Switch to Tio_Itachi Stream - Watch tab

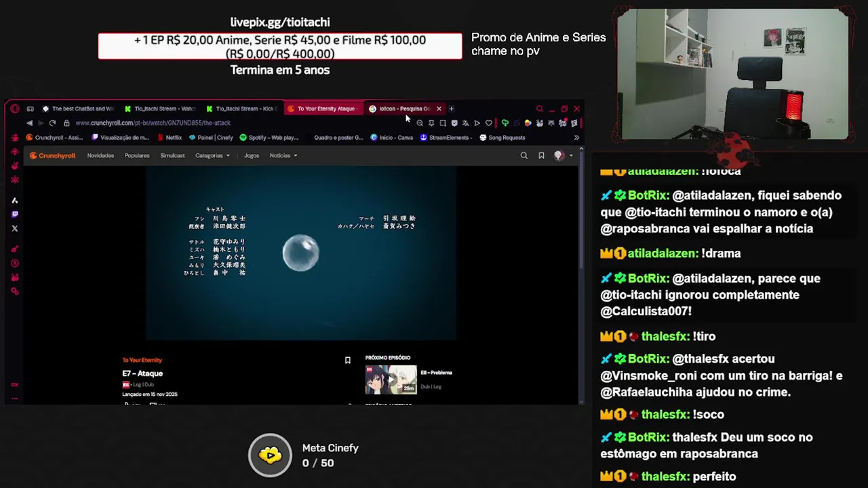point(159,108)
